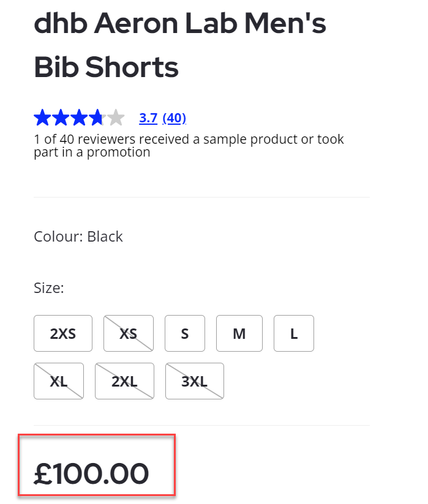
Task: Choose size M
Action: click(239, 333)
